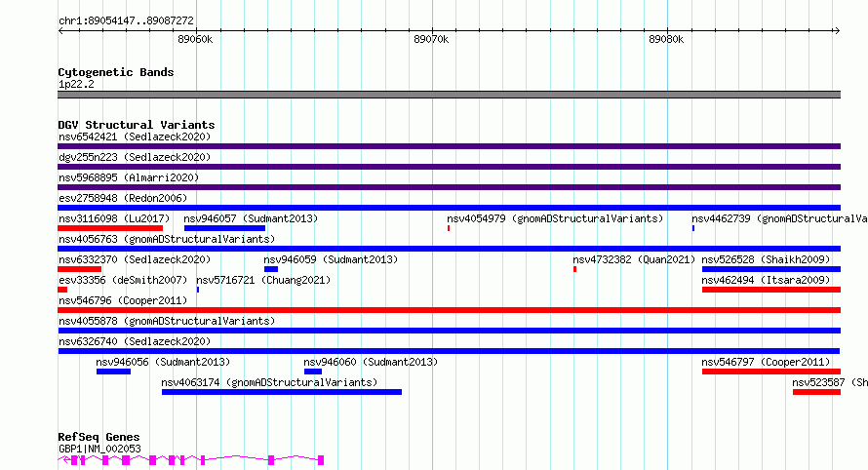868x470 pixels.
Task: Click the esv33356 (deSmith2007) label
Action: point(123,280)
